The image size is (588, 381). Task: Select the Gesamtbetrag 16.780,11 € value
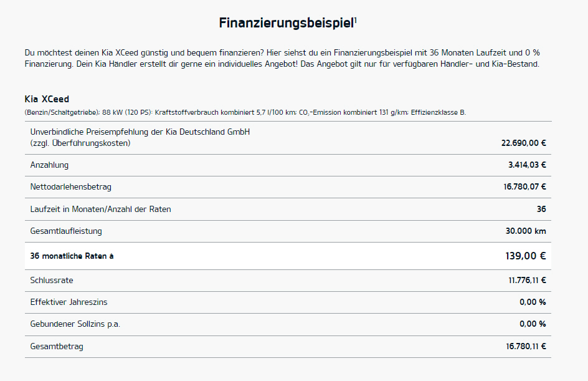526,347
